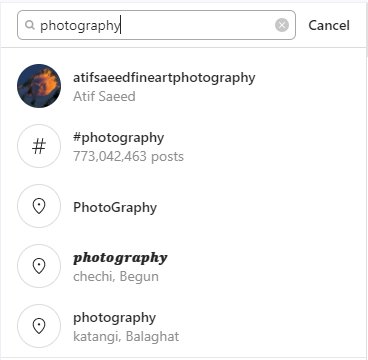The height and width of the screenshot is (360, 368).
Task: Open photography in katangi, Balaghat
Action: point(184,326)
